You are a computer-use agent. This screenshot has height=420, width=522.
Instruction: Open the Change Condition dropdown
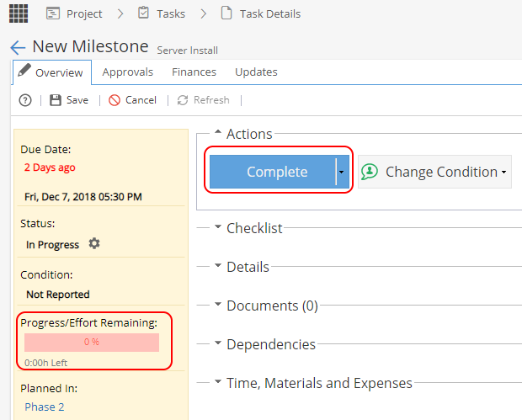(434, 172)
